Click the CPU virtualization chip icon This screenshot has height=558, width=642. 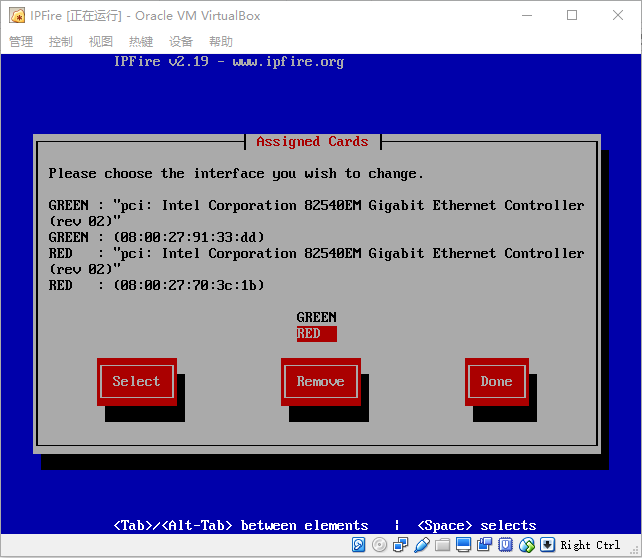(505, 545)
